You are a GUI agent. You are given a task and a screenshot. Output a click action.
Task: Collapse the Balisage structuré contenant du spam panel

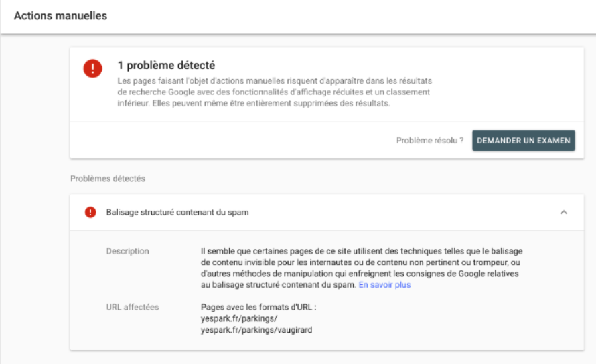pos(563,212)
